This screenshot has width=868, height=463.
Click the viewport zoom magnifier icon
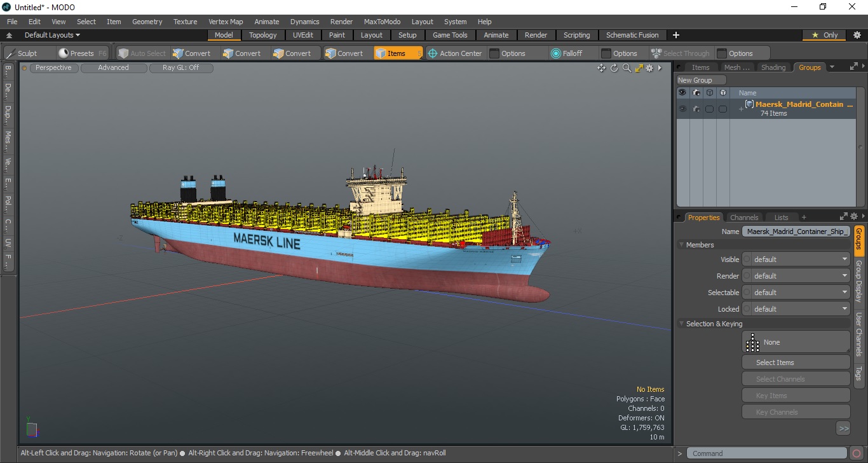[627, 68]
